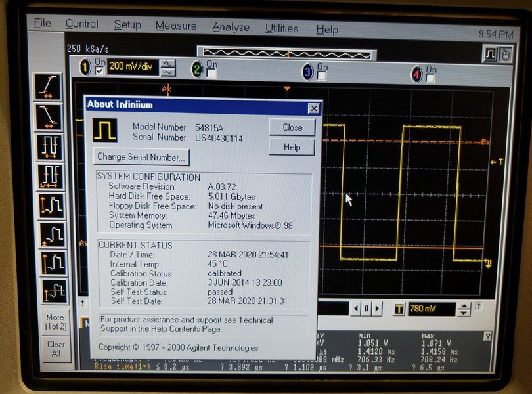Screen dimensions: 532x394
Task: Click the trigger level T arrow right of grid
Action: click(x=497, y=162)
